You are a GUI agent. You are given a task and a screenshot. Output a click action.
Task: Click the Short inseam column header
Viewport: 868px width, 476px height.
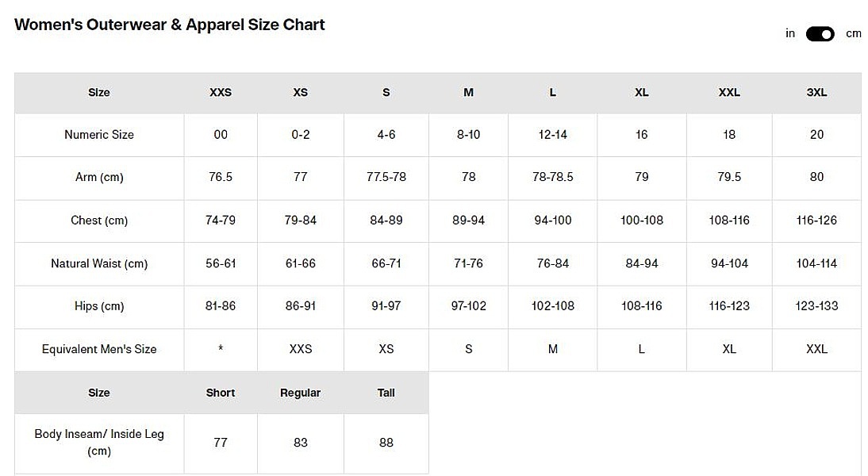[221, 393]
